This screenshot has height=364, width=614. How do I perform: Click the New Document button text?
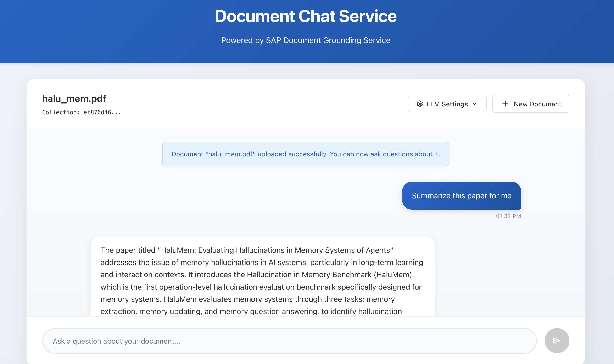click(537, 104)
